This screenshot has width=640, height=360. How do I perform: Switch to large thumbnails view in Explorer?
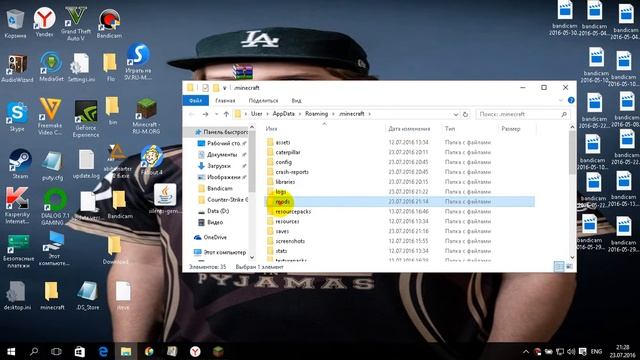coord(569,267)
